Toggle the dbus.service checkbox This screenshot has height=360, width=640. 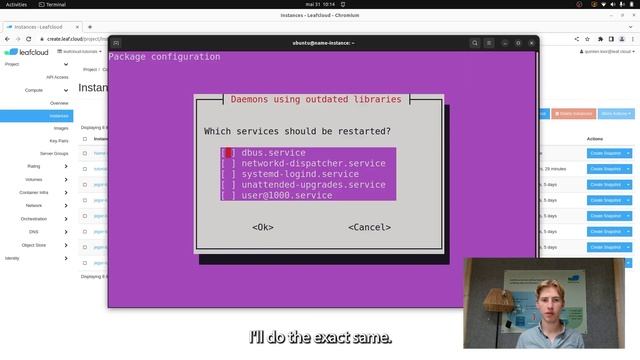(228, 153)
